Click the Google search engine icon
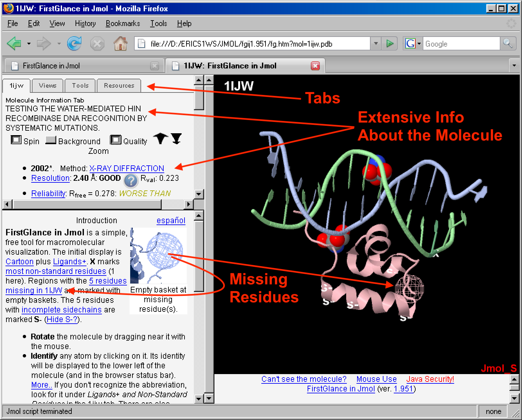522x420 pixels. click(410, 43)
